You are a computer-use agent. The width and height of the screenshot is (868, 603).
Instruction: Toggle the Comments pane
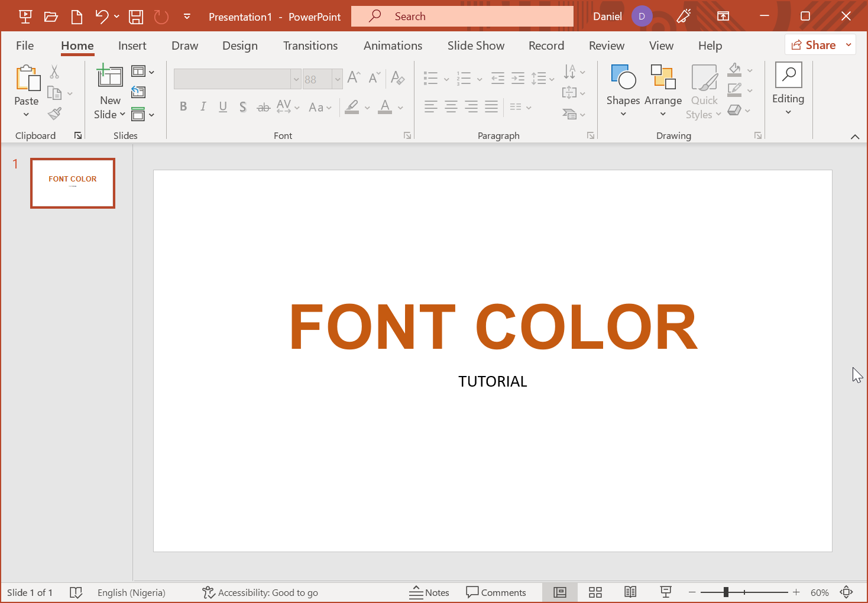pyautogui.click(x=496, y=592)
